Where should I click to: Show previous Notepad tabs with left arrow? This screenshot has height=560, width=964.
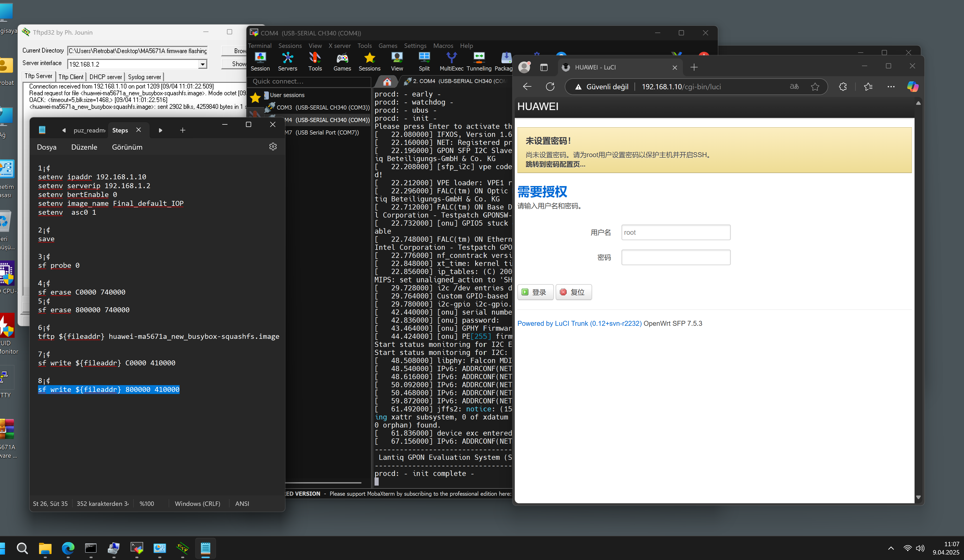[64, 130]
